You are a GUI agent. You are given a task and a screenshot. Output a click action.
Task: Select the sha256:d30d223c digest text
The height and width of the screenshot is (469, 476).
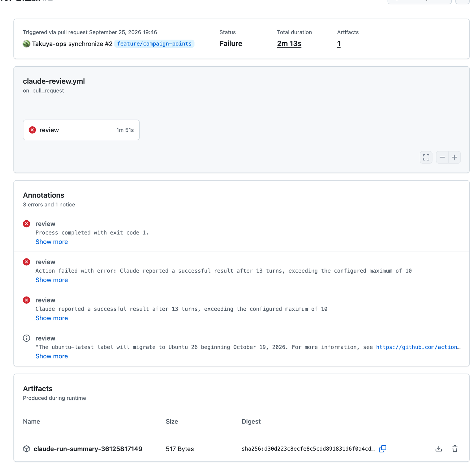point(308,449)
